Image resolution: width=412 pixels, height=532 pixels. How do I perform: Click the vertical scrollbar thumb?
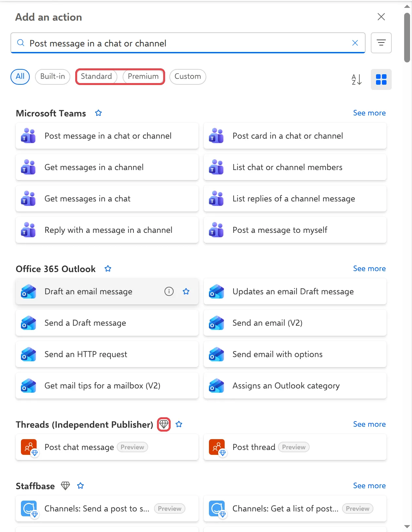pos(407,38)
